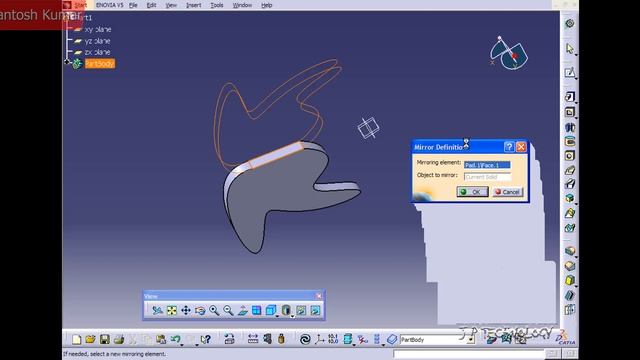
Task: Open the Start menu
Action: (81, 5)
